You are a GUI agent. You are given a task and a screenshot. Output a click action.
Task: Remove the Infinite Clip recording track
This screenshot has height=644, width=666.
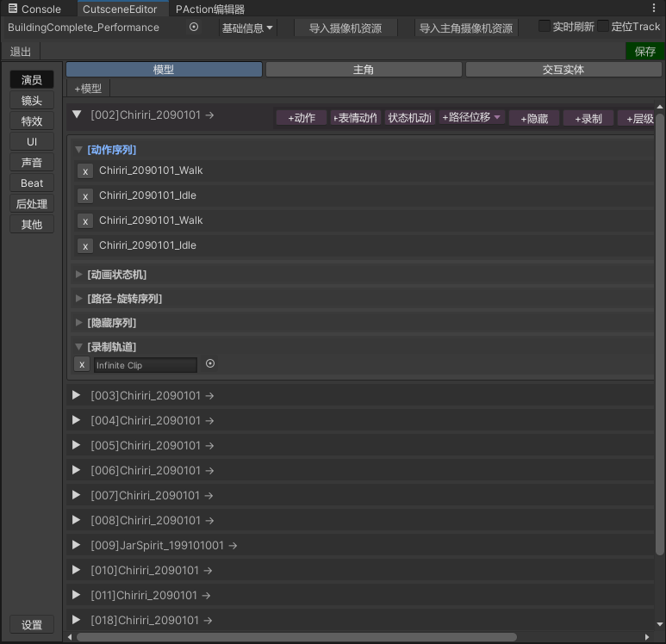[82, 365]
